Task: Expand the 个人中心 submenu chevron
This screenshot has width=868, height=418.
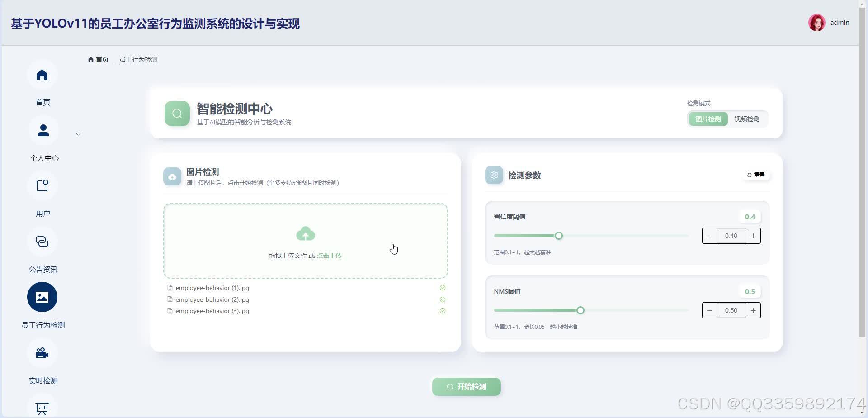Action: pos(78,134)
